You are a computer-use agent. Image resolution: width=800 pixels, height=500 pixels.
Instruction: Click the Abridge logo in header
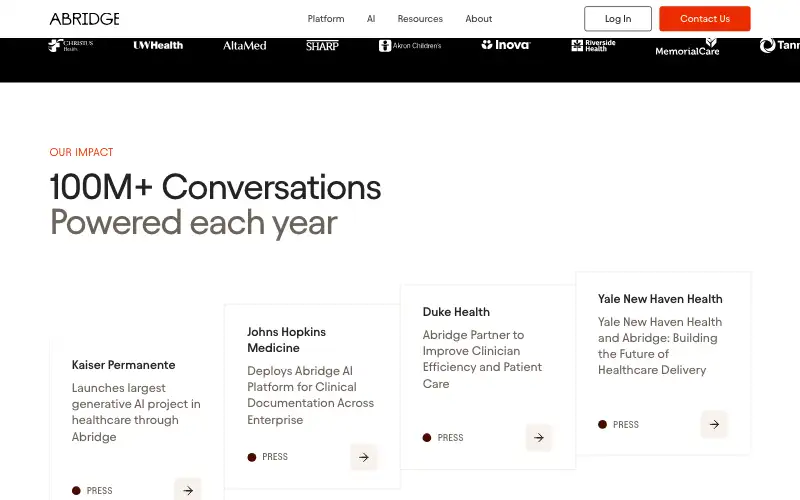85,19
